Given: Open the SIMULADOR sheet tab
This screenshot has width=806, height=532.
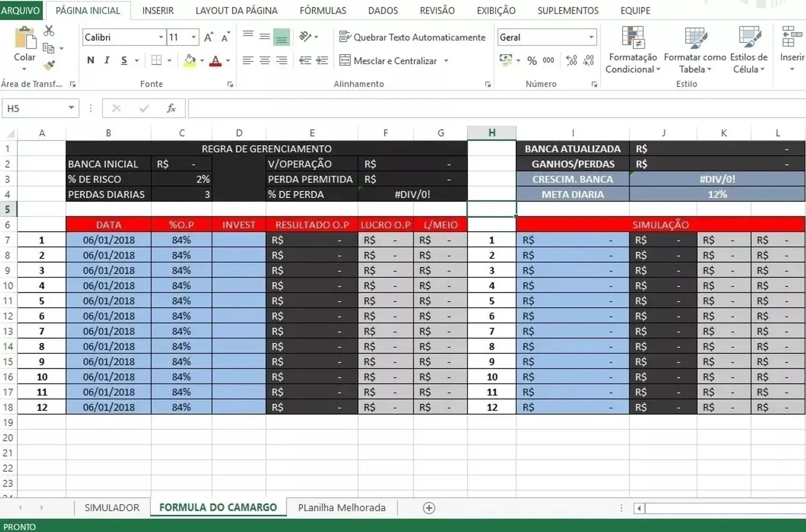Looking at the screenshot, I should (x=112, y=508).
